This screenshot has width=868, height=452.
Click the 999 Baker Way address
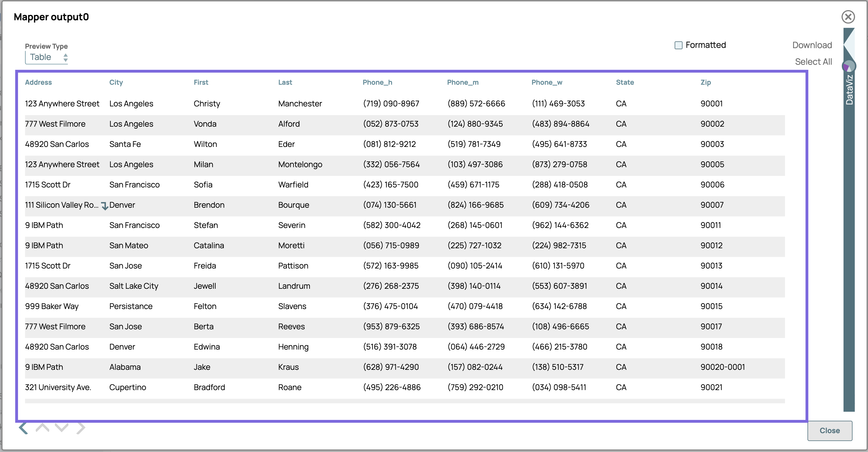point(52,306)
